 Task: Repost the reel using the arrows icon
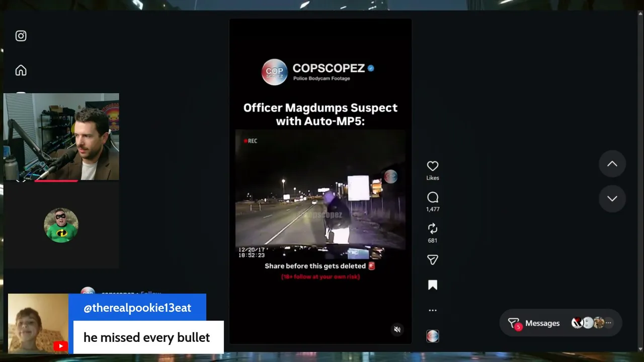433,229
